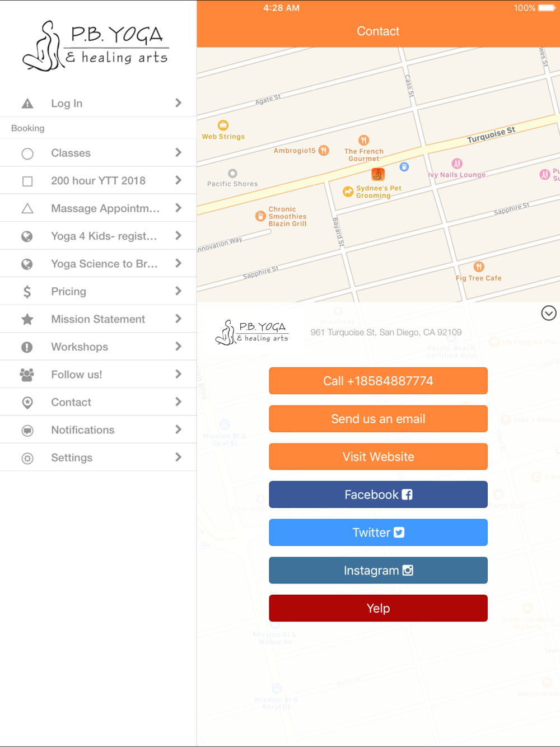Tap the P.B. Yoga map pin
The width and height of the screenshot is (560, 747).
[378, 175]
